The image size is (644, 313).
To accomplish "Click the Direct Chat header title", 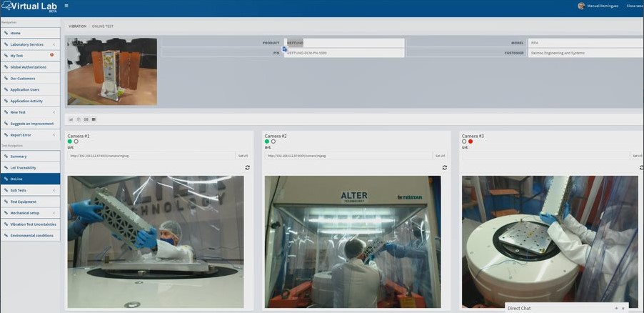I will coord(519,308).
